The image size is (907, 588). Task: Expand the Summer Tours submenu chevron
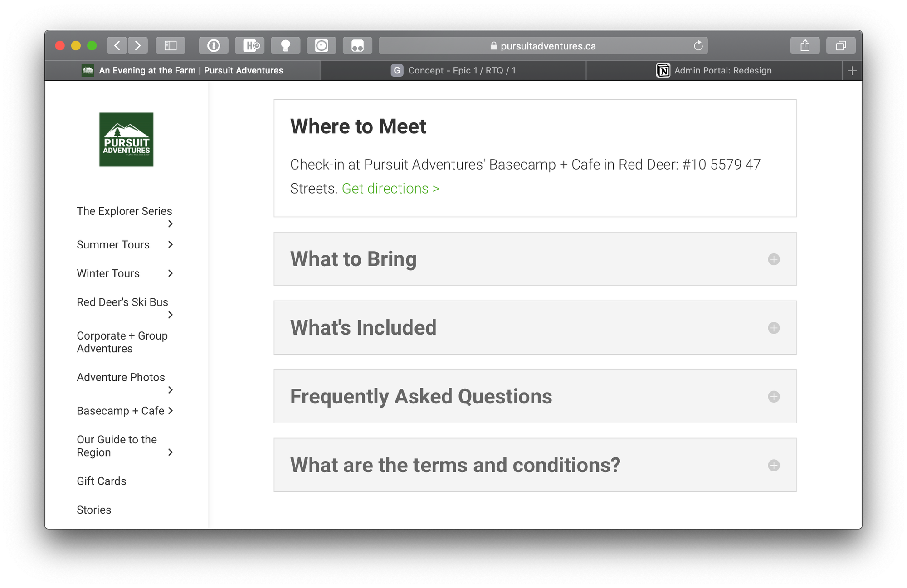point(171,245)
